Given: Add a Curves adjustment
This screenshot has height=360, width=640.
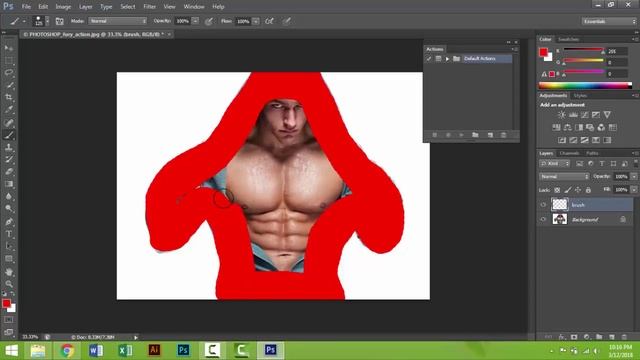Looking at the screenshot, I should [x=584, y=115].
